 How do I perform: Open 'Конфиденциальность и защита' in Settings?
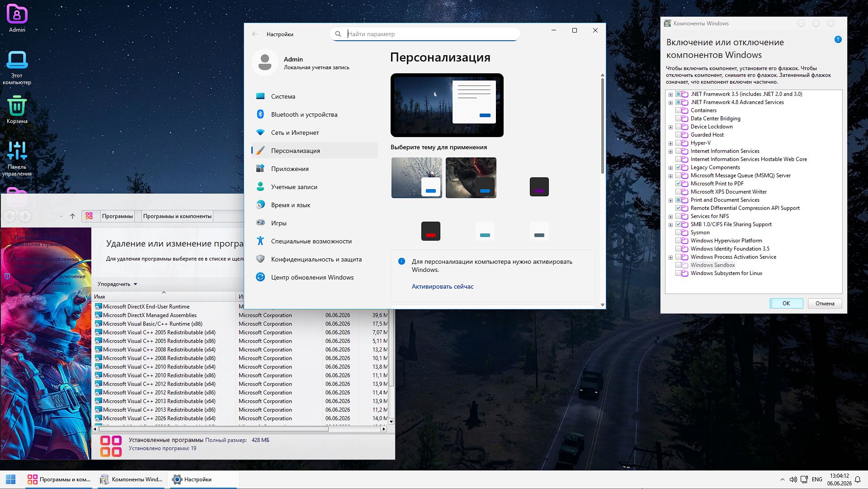314,259
